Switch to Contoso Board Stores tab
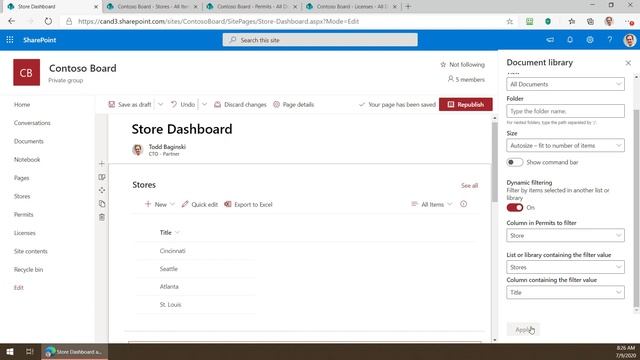Viewport: 640px width, 360px height. pos(152,7)
